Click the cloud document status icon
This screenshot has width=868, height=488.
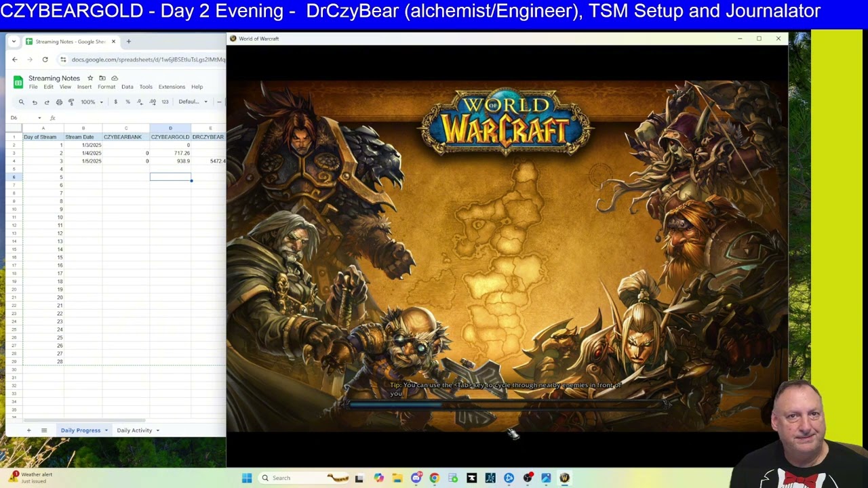[x=115, y=78]
